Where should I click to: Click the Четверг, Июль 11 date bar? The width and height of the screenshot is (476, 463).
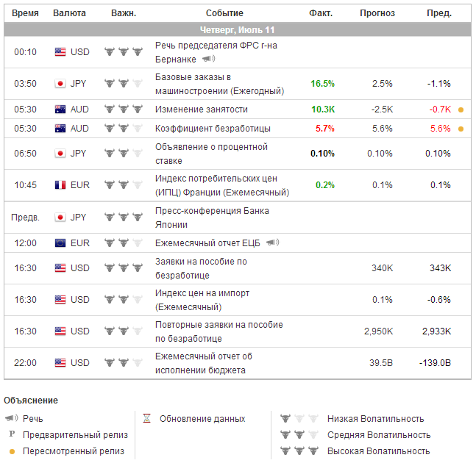click(x=238, y=30)
